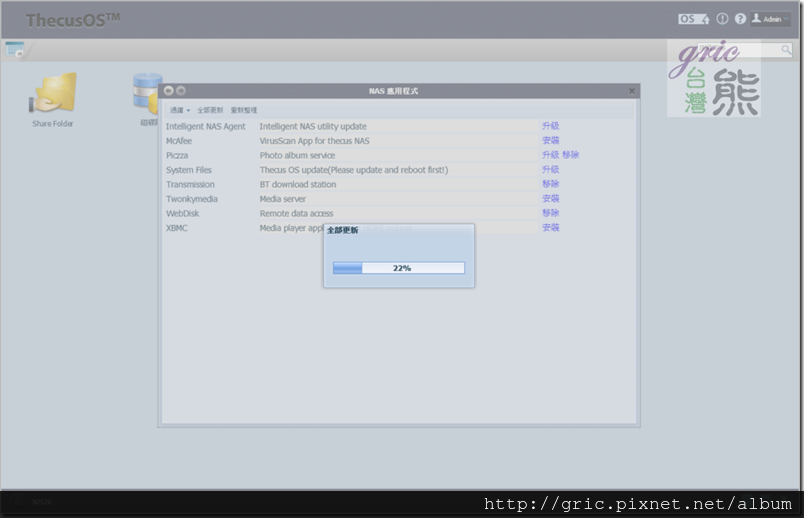Click the 重新整理 refresh button

(244, 110)
